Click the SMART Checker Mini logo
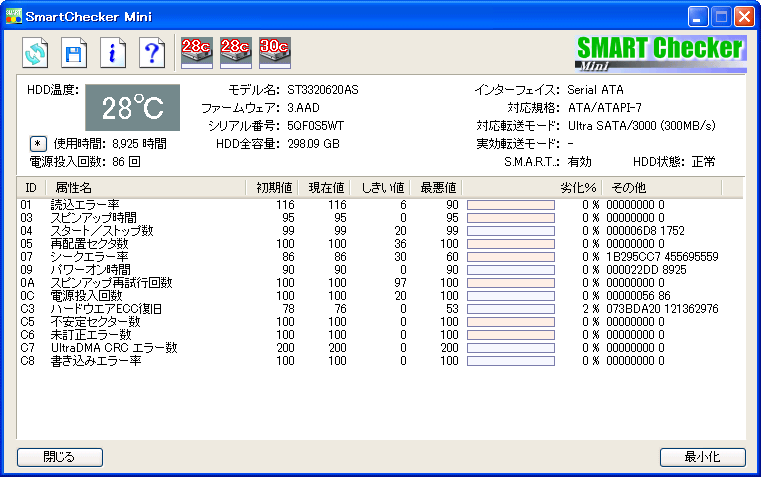 (660, 53)
